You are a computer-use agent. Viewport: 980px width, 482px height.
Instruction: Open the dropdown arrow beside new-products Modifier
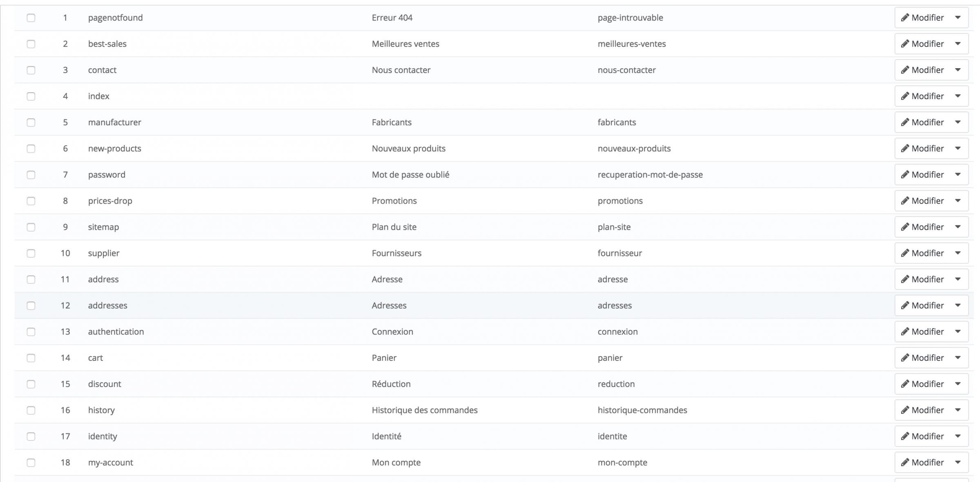click(958, 148)
